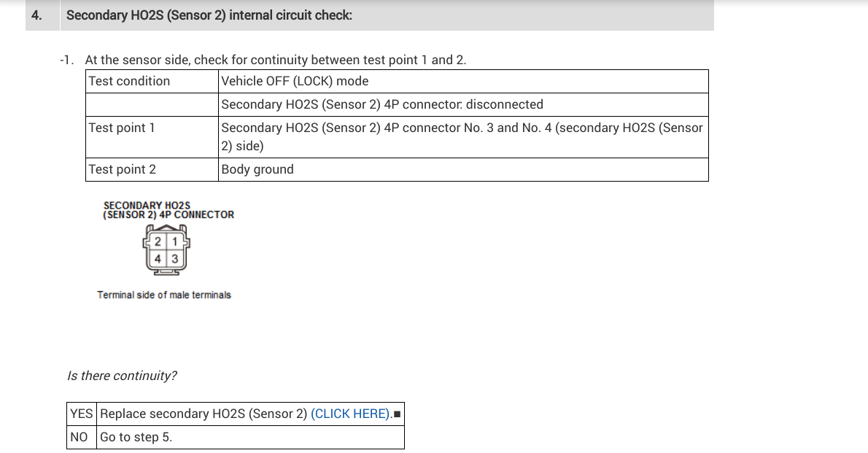The image size is (868, 453).
Task: Click the 'Vehicle OFF (LOCK) mode' cell
Action: click(x=295, y=82)
